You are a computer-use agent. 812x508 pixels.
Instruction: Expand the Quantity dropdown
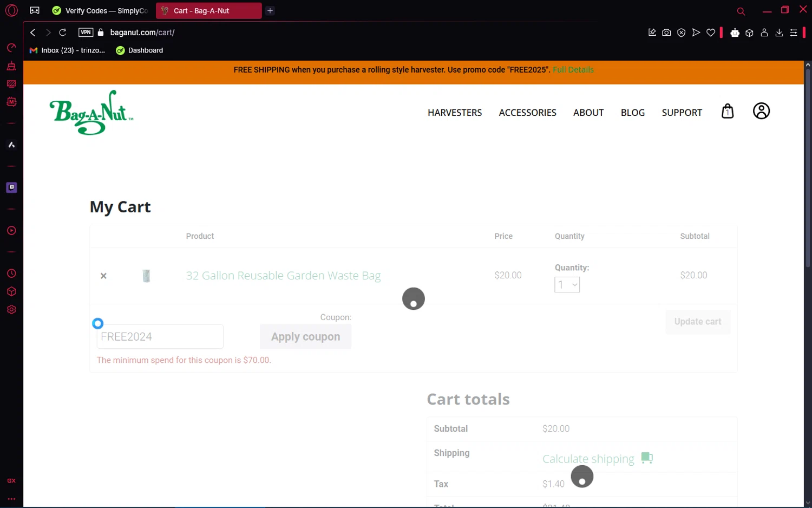click(x=567, y=285)
